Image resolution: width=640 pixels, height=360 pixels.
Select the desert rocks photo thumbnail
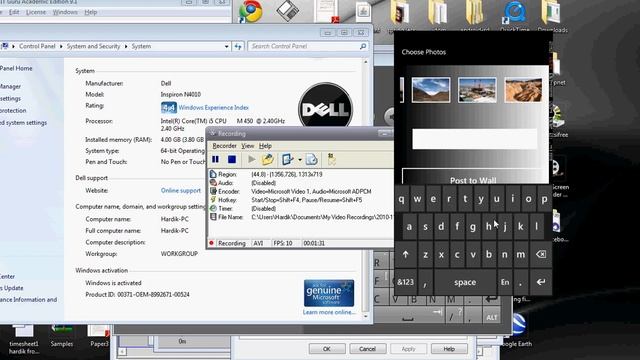524,90
